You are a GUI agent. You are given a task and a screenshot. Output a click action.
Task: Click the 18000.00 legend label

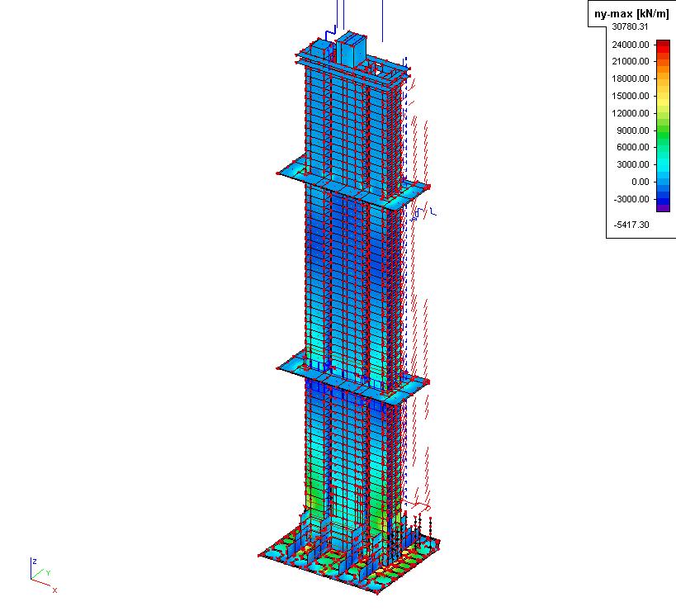[x=631, y=78]
